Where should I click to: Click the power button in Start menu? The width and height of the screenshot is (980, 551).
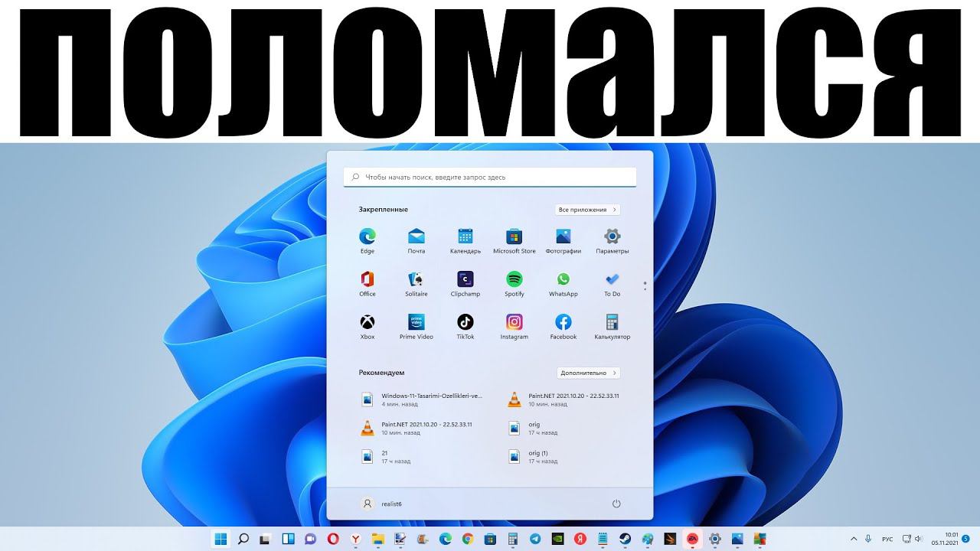pyautogui.click(x=616, y=504)
